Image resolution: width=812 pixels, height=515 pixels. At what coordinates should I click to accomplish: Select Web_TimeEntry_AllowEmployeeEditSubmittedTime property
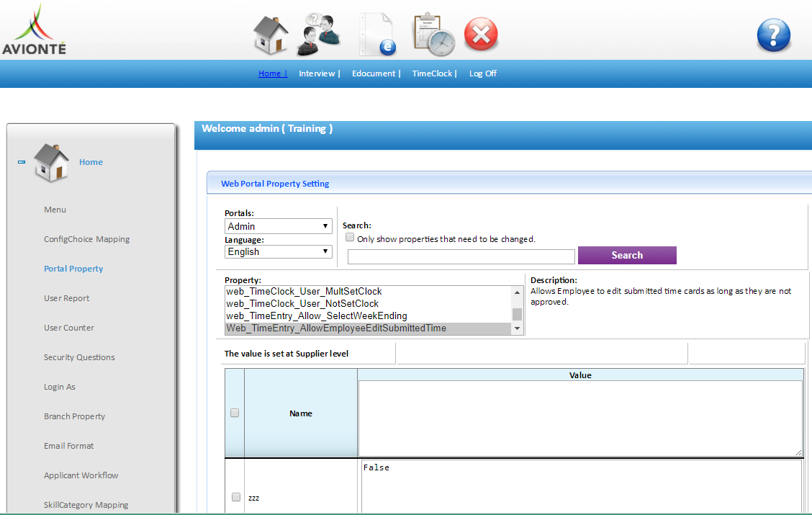pos(368,328)
